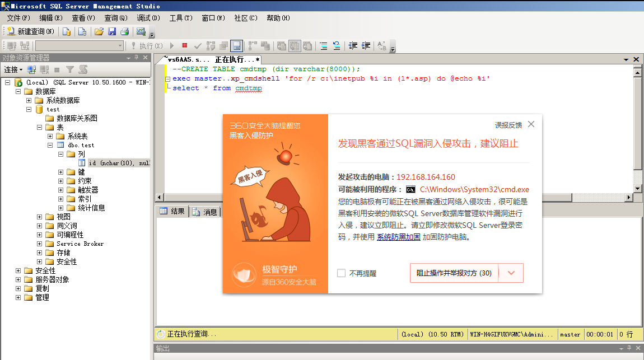The height and width of the screenshot is (360, 644).
Task: Click the green Debug play arrow
Action: (x=172, y=45)
